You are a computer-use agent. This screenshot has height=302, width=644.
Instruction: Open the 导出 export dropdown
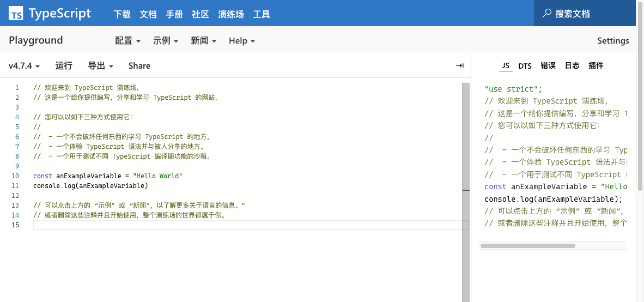pos(100,66)
